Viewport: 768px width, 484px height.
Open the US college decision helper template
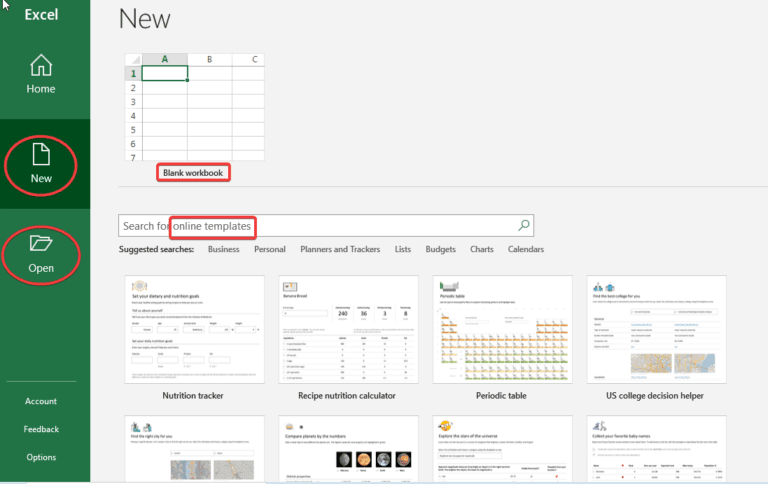pos(656,329)
